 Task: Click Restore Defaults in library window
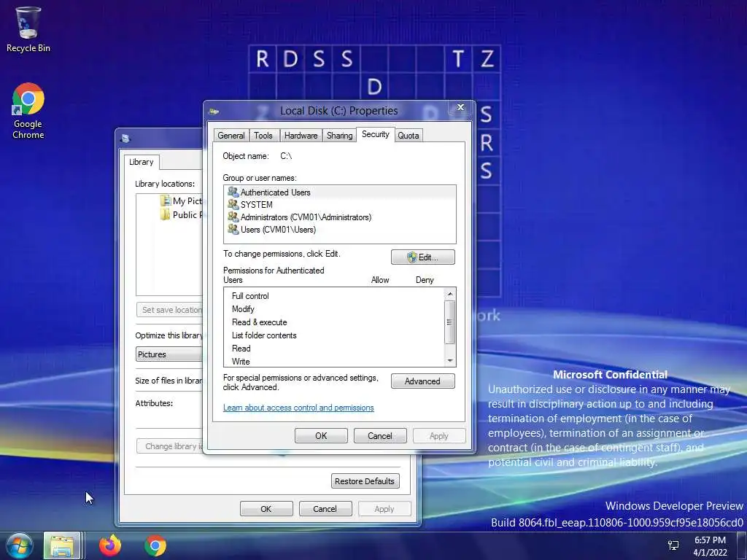click(x=365, y=481)
